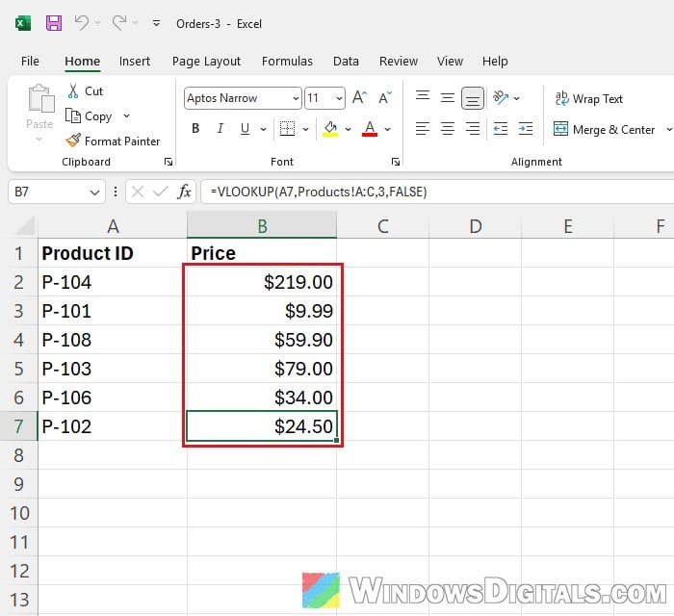Viewport: 674px width, 616px height.
Task: Click Decrease Font Size icon
Action: [385, 98]
